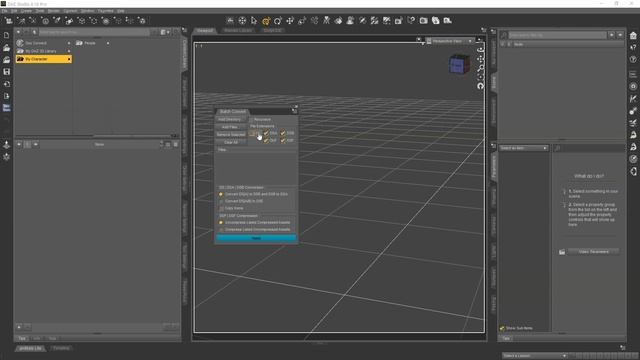Select the Universal tool in top toolbar

point(242,21)
